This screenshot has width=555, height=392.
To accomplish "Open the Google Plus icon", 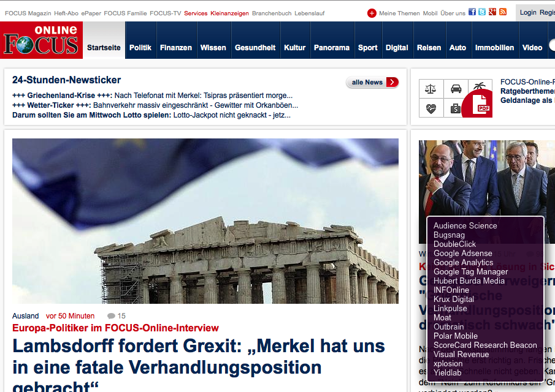I will [x=492, y=12].
